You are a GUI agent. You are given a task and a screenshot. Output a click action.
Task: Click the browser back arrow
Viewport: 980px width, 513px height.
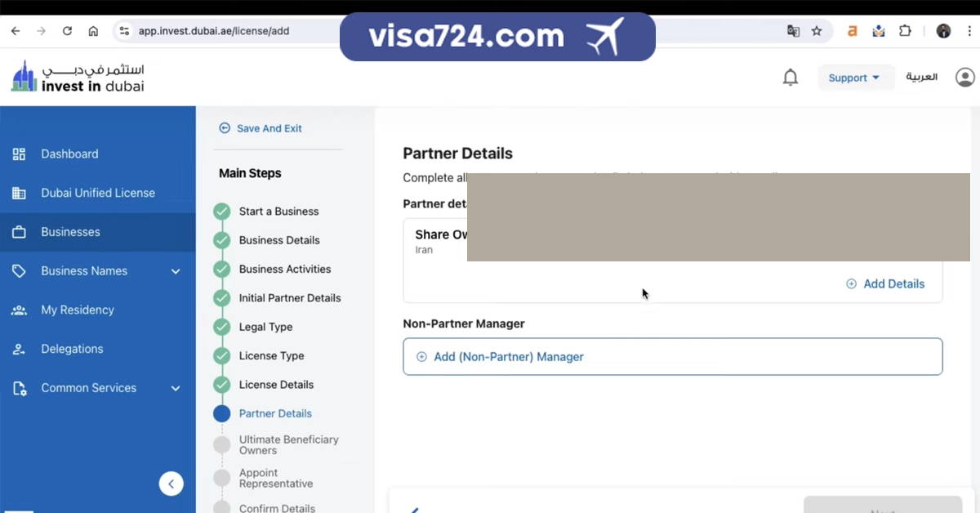[16, 31]
